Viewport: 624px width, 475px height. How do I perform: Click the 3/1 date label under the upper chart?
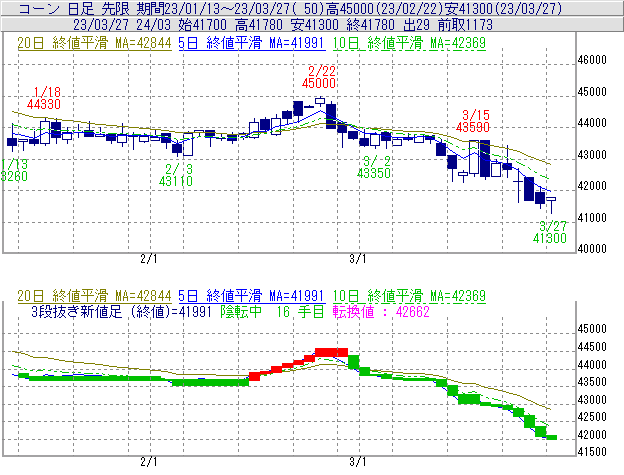tap(358, 259)
